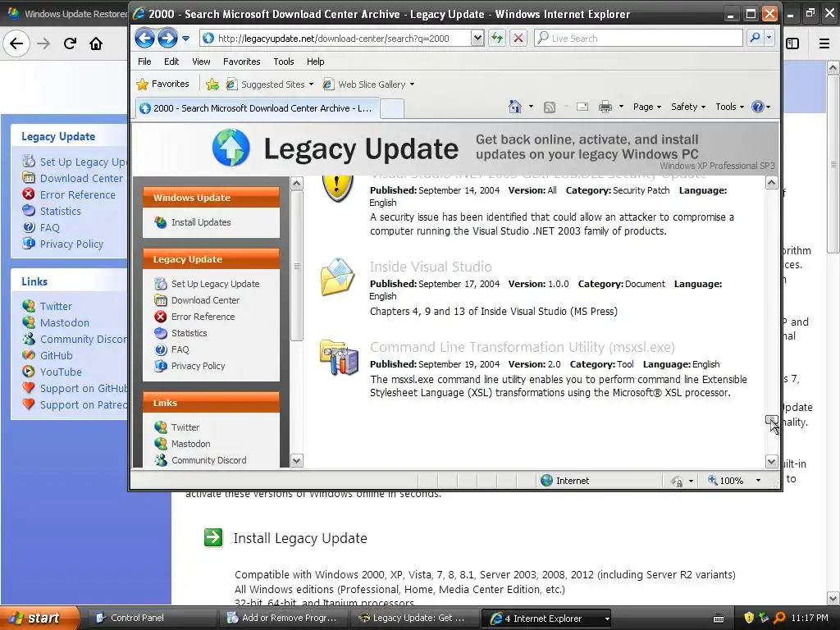Open the hamburger menu in background browser
This screenshot has height=630, width=840.
pyautogui.click(x=824, y=43)
